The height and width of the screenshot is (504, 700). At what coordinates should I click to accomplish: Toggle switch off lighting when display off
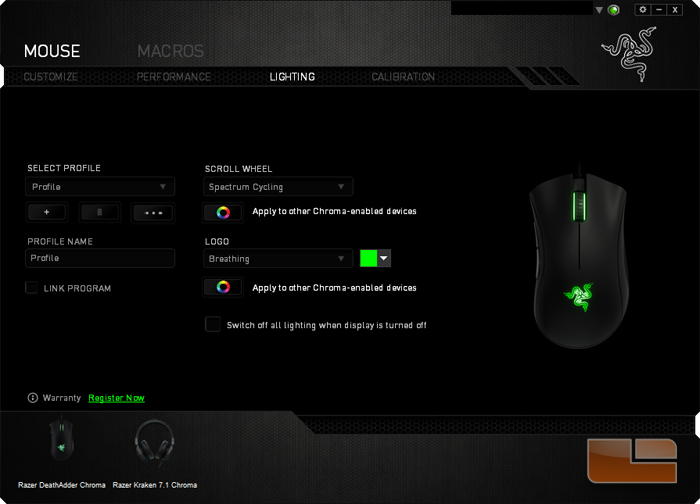[213, 325]
